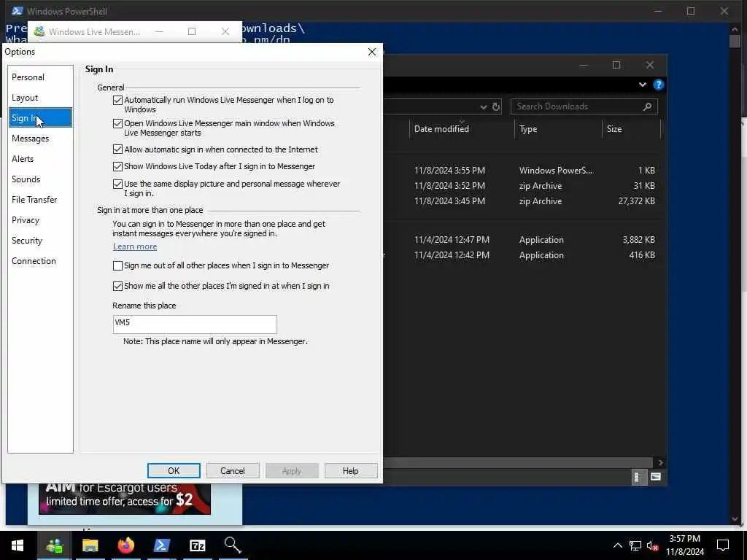Maximize the Explorer Downloads window
This screenshot has height=560, width=747.
(x=616, y=65)
